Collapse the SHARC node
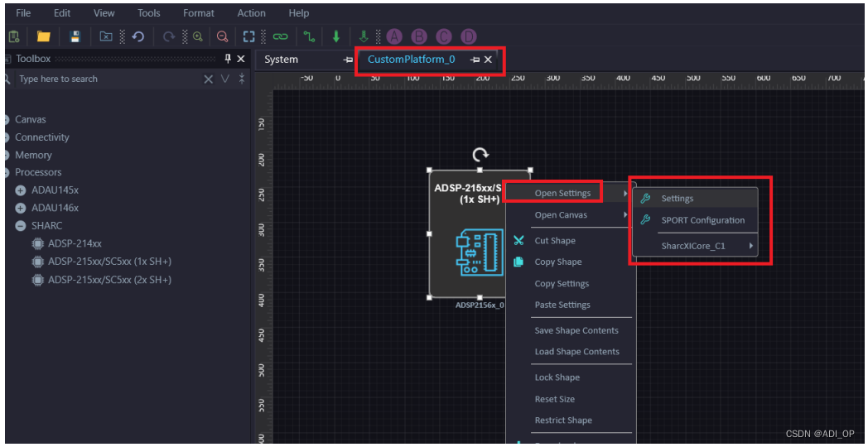The image size is (868, 447). pyautogui.click(x=21, y=226)
